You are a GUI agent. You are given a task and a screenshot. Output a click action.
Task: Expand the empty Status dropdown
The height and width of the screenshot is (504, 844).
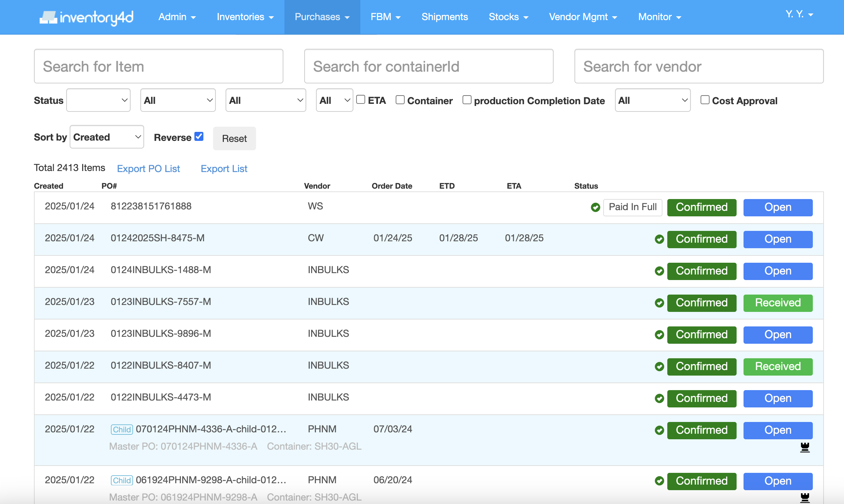tap(98, 100)
